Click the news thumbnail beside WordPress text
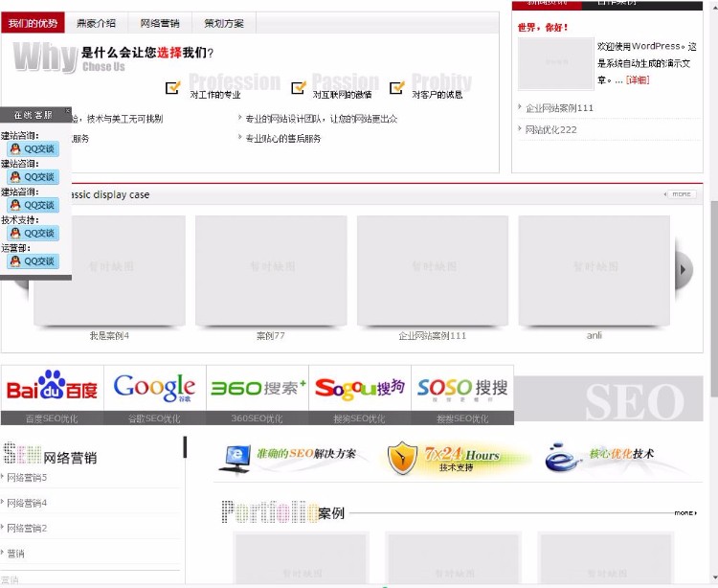The image size is (718, 588). click(556, 63)
